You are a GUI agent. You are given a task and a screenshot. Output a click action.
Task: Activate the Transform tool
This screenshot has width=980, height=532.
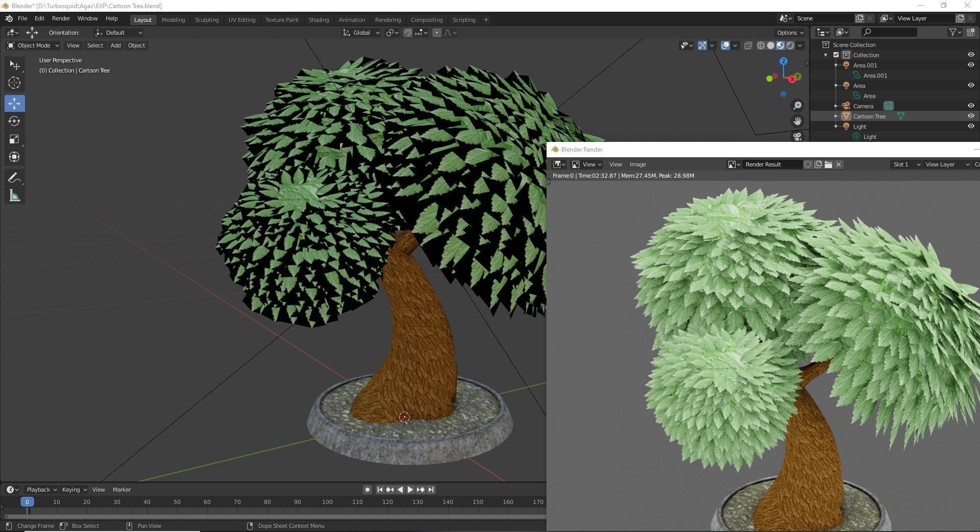point(14,157)
